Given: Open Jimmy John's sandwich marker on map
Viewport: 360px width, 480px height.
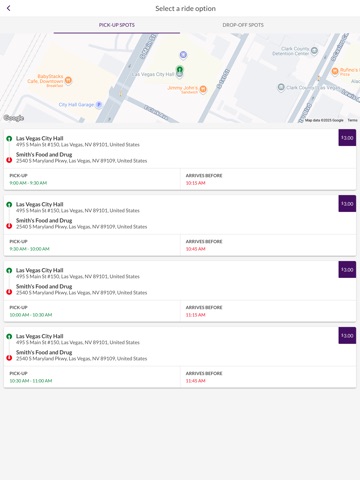Looking at the screenshot, I should pos(203,89).
